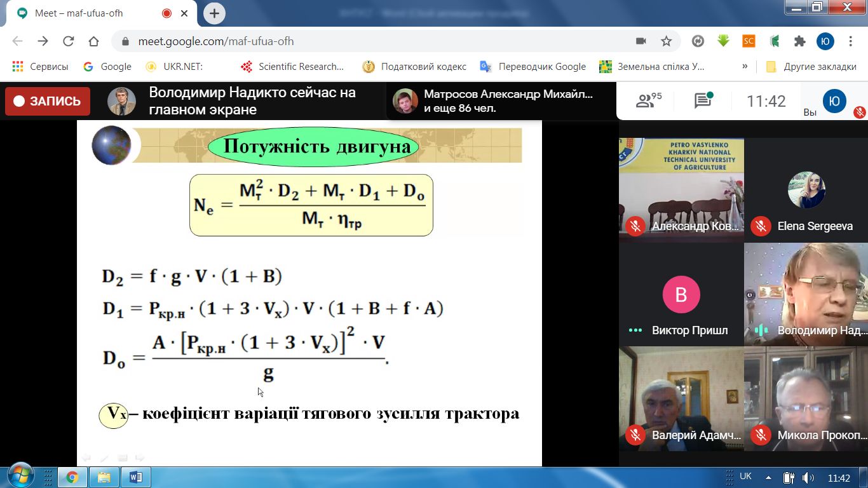This screenshot has height=488, width=868.
Task: Open a new browser tab
Action: click(x=214, y=13)
